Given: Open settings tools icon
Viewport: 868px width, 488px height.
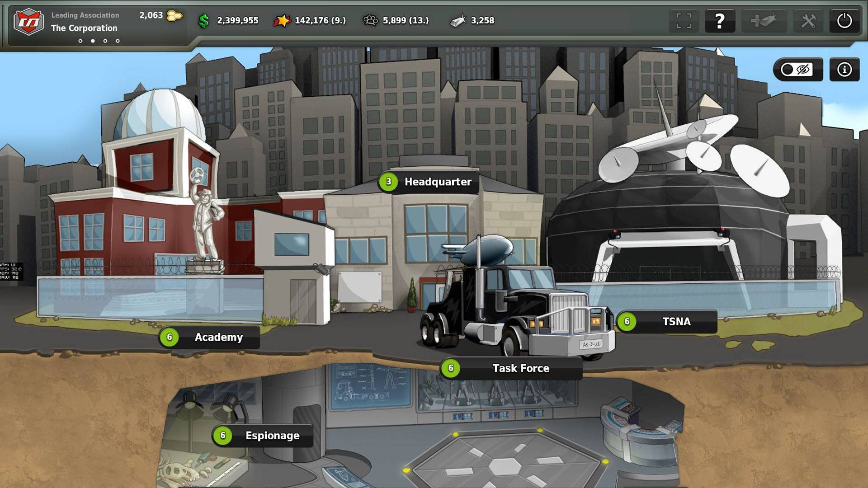Looking at the screenshot, I should pyautogui.click(x=808, y=21).
